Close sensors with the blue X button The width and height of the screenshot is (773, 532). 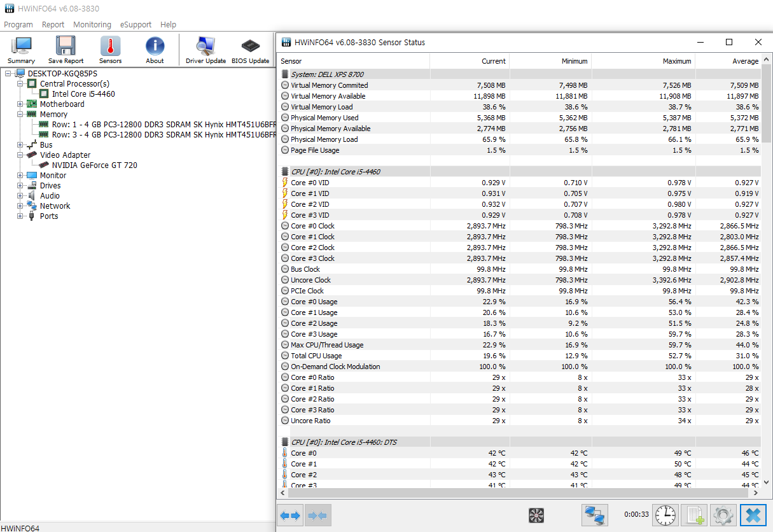click(x=753, y=515)
